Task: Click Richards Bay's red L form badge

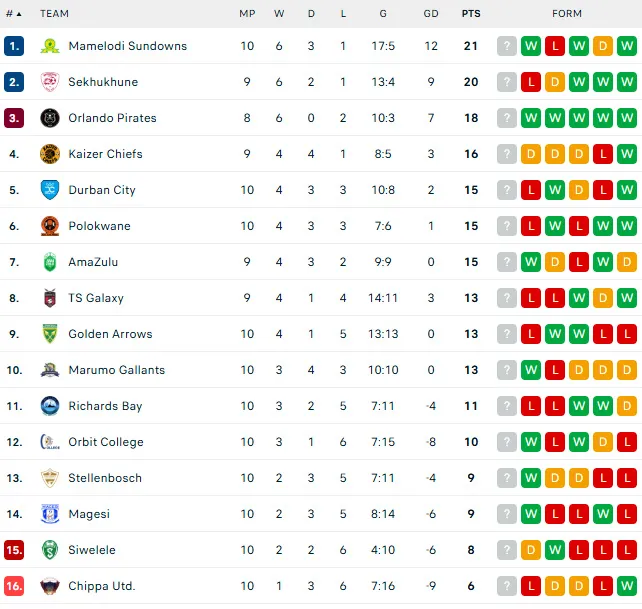Action: click(x=531, y=406)
